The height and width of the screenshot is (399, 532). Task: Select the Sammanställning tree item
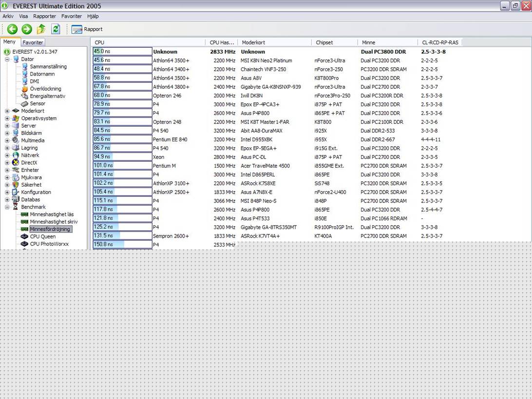pyautogui.click(x=48, y=67)
